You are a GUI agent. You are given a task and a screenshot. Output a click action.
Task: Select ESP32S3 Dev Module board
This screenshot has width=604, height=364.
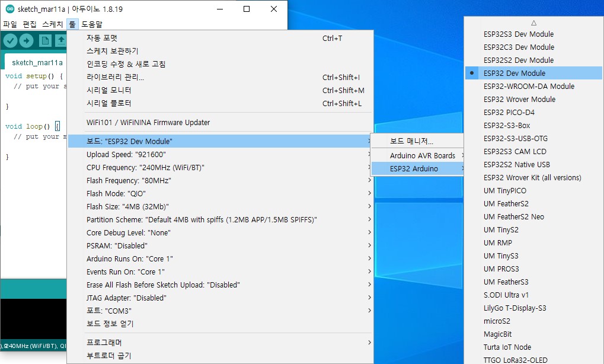(533, 34)
